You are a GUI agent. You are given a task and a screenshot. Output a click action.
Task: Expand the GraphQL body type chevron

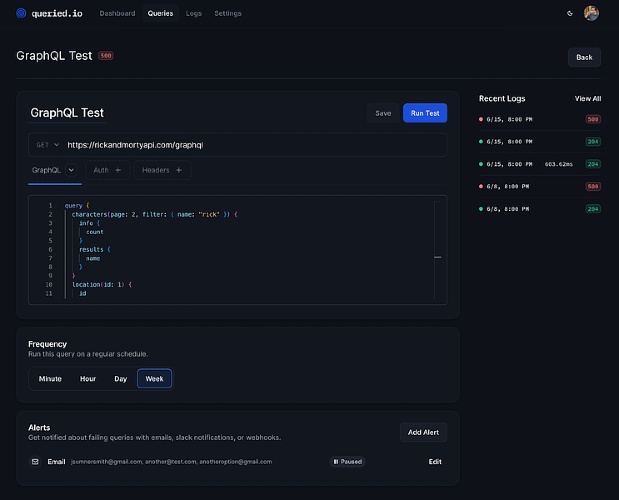point(71,170)
